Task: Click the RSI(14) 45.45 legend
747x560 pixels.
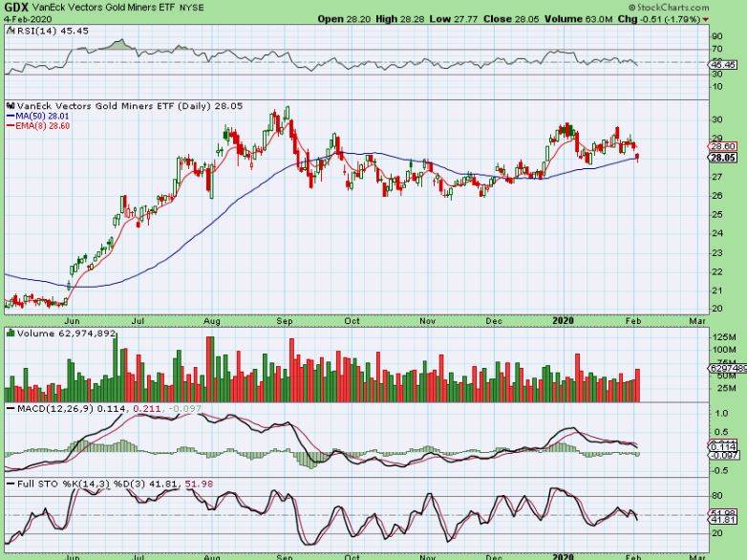Action: tap(53, 31)
